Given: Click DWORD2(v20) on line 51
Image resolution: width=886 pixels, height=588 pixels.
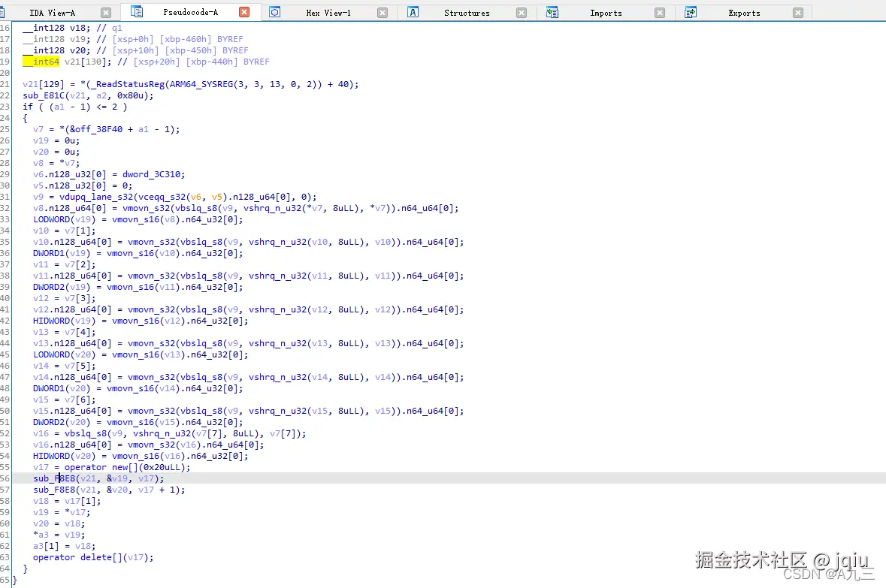Looking at the screenshot, I should click(x=62, y=423).
